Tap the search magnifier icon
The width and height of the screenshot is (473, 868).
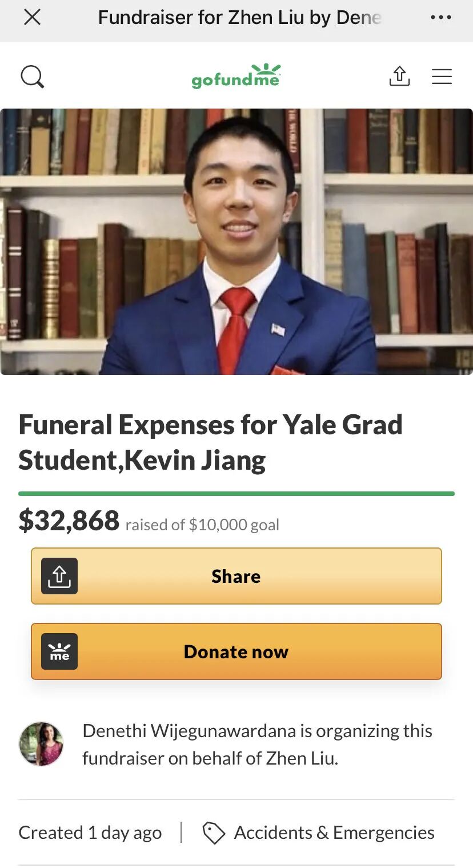33,77
